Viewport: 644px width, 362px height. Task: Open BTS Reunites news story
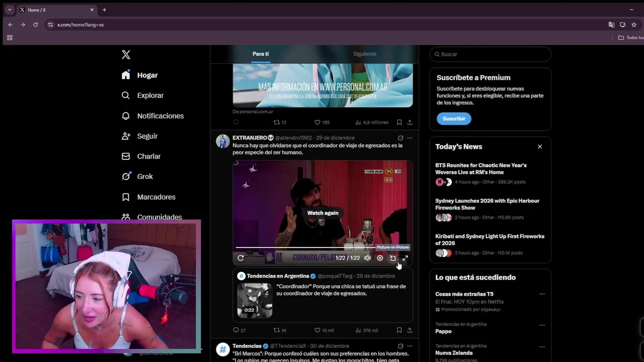[x=490, y=173]
